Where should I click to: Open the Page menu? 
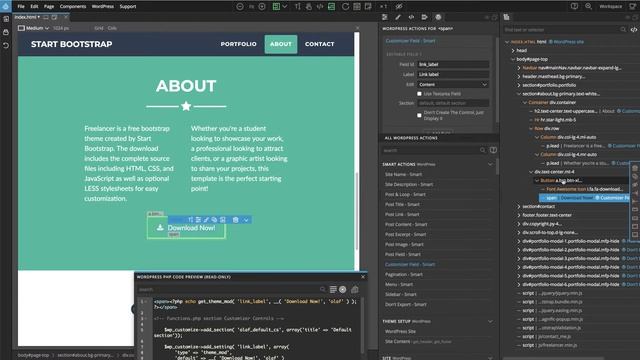(49, 7)
